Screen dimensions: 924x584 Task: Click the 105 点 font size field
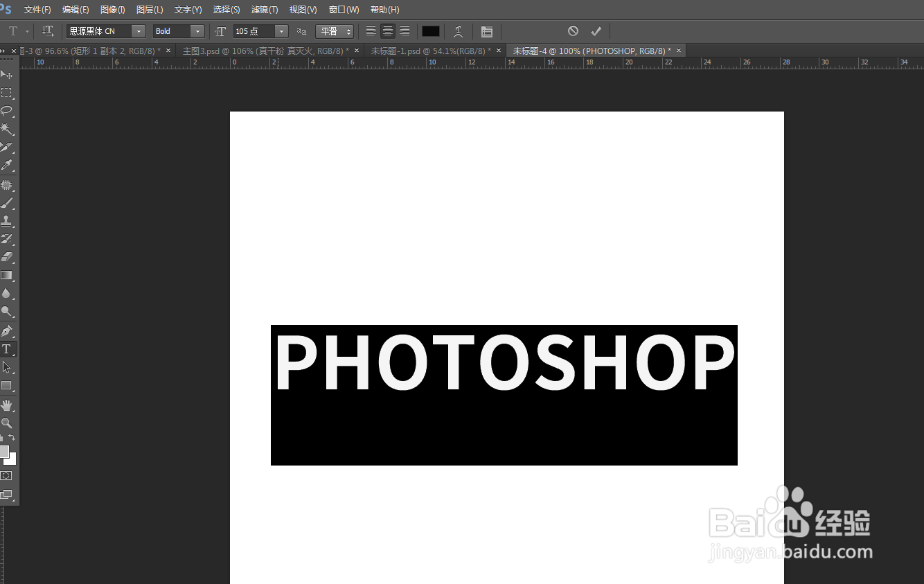[x=254, y=31]
